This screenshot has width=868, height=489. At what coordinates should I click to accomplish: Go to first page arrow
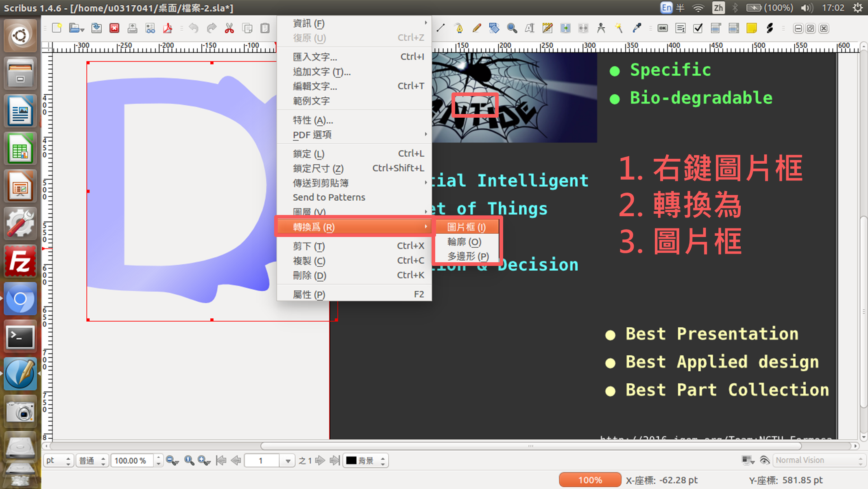point(221,460)
